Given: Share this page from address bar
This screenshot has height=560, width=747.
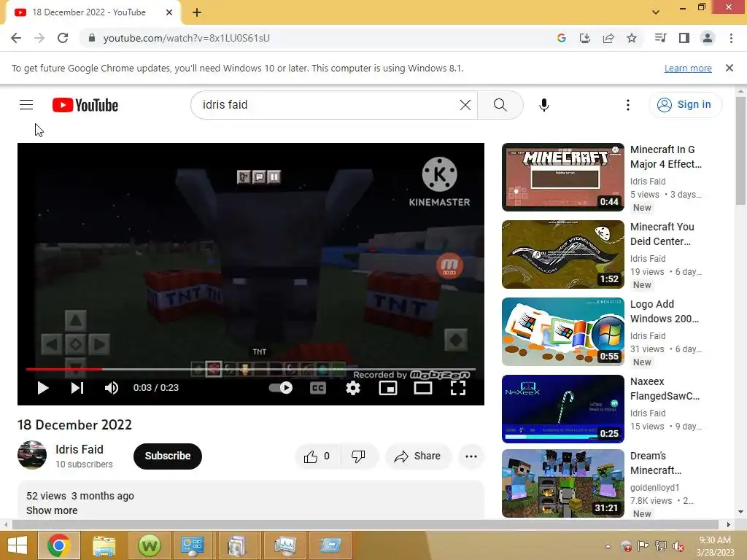Looking at the screenshot, I should [x=608, y=38].
